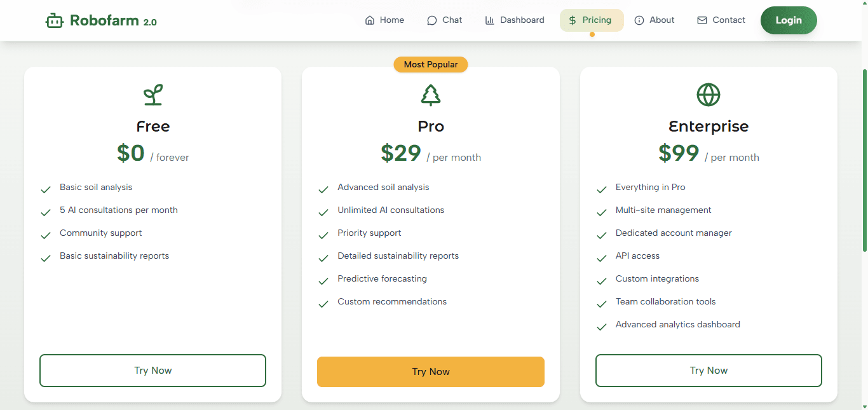
Task: Click the house icon beside Home
Action: (370, 20)
